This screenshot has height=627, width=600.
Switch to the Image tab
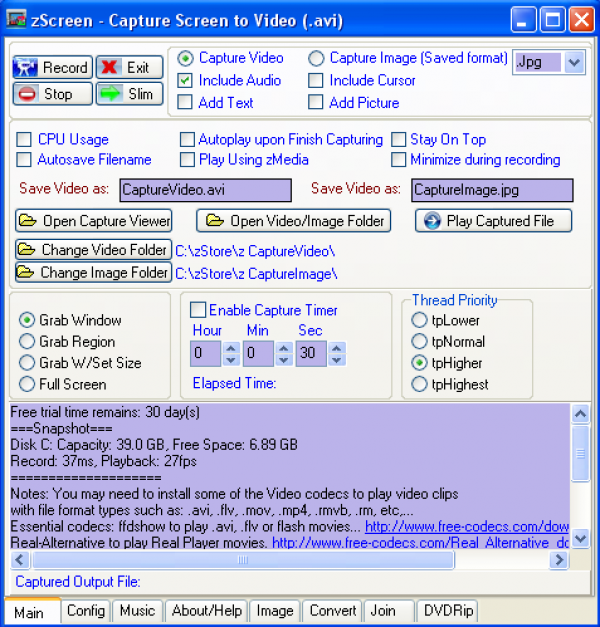(275, 611)
